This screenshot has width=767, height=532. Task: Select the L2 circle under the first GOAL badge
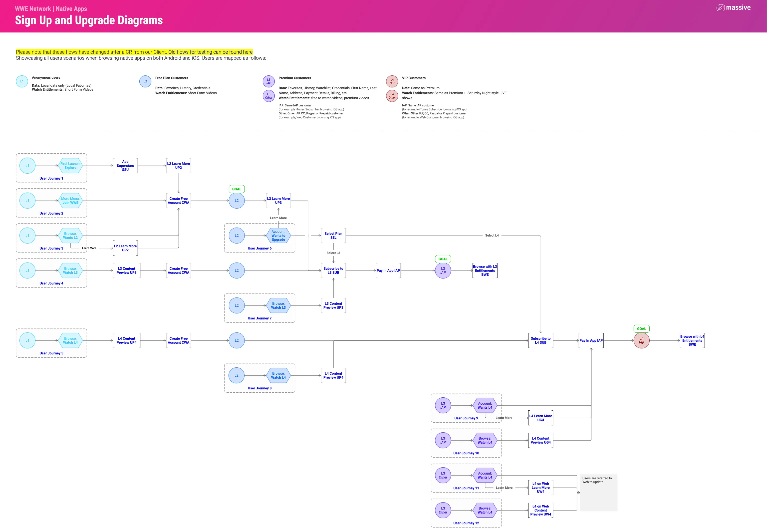click(x=237, y=201)
